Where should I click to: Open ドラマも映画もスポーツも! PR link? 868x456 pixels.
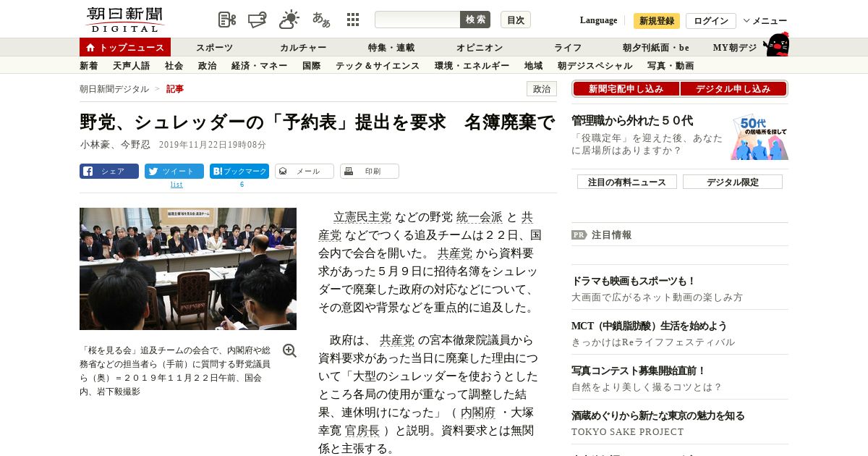point(634,281)
